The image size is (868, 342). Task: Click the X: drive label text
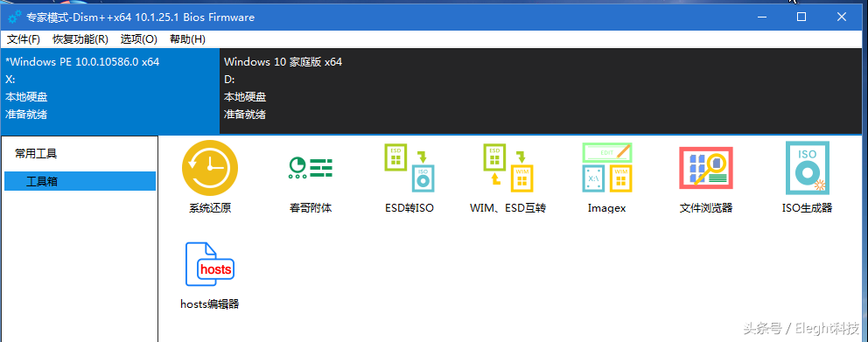(x=10, y=80)
